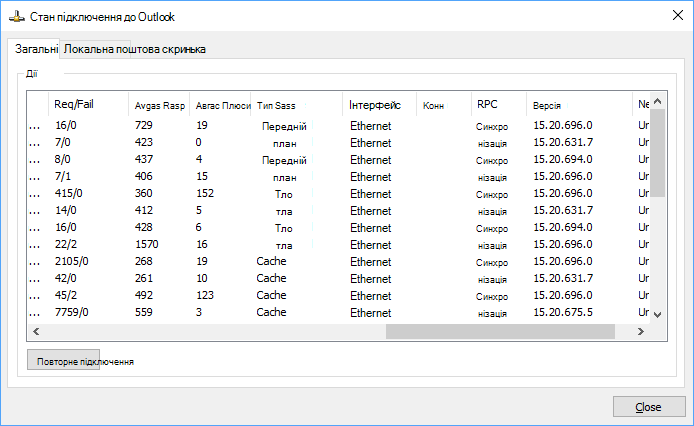694x426 pixels.
Task: Click Ethernet in the 22/2 row
Action: tap(370, 245)
